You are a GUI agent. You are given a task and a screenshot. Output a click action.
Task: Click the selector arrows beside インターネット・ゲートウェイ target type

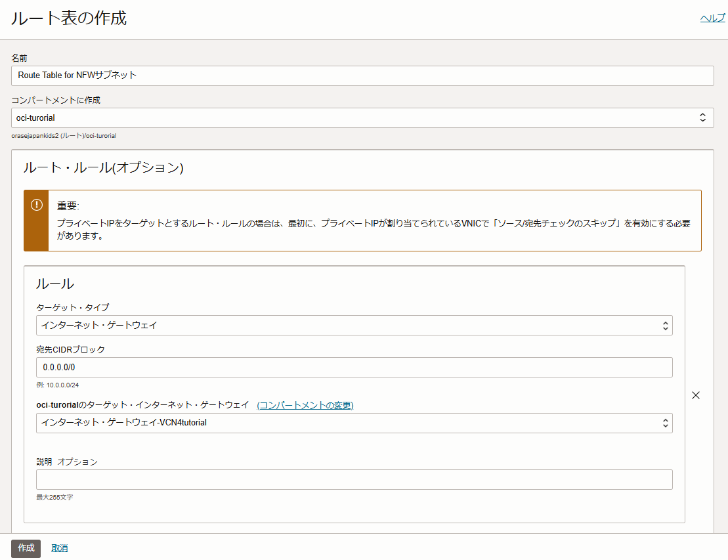tap(666, 325)
